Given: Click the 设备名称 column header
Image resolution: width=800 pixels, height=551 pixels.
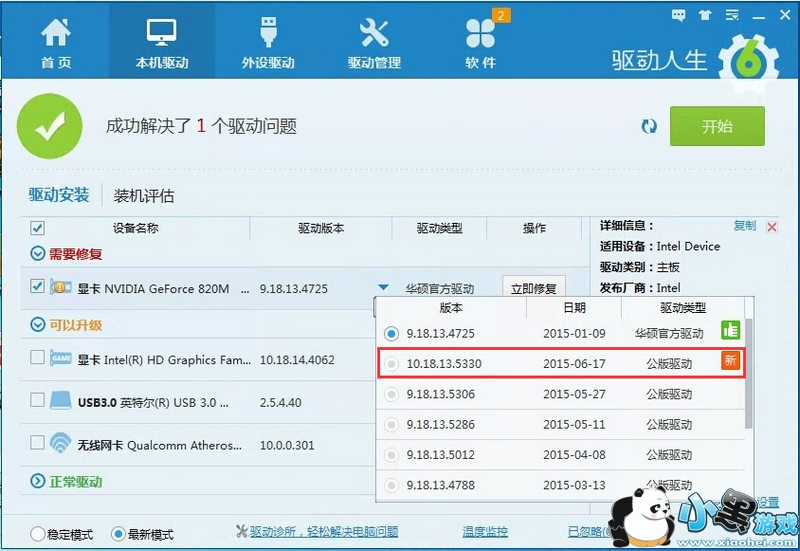Looking at the screenshot, I should 135,228.
